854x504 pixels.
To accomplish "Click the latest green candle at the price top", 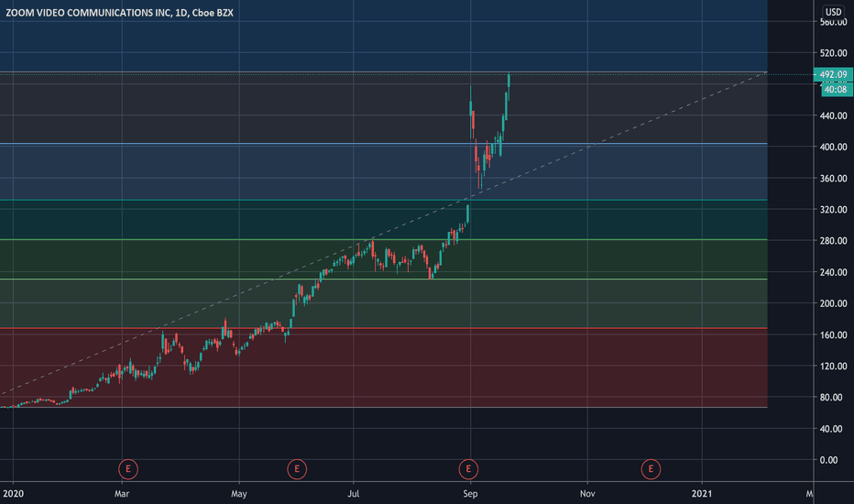I will (509, 80).
